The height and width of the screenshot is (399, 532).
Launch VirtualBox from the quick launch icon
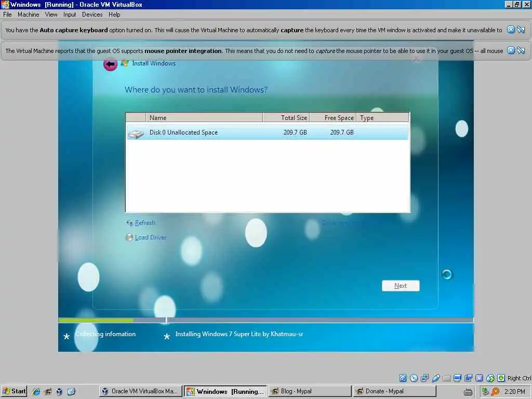[x=59, y=392]
